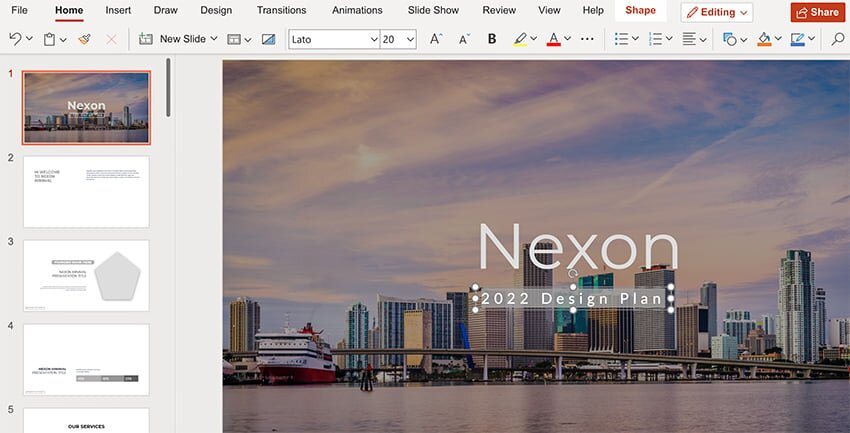Click the Share button
The height and width of the screenshot is (433, 850).
pyautogui.click(x=816, y=12)
